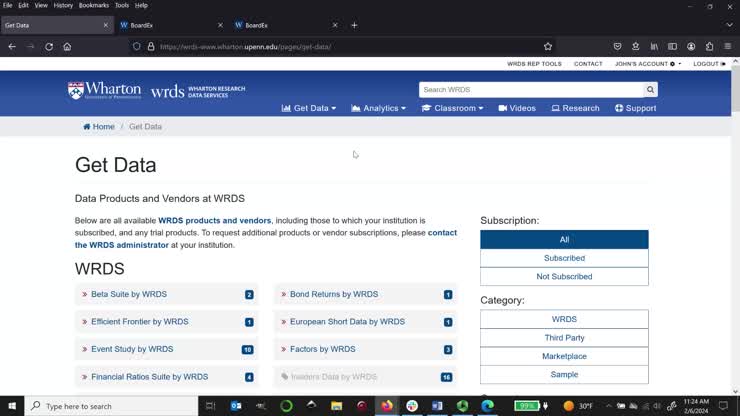Open Microsoft Word from the taskbar

coord(437,406)
